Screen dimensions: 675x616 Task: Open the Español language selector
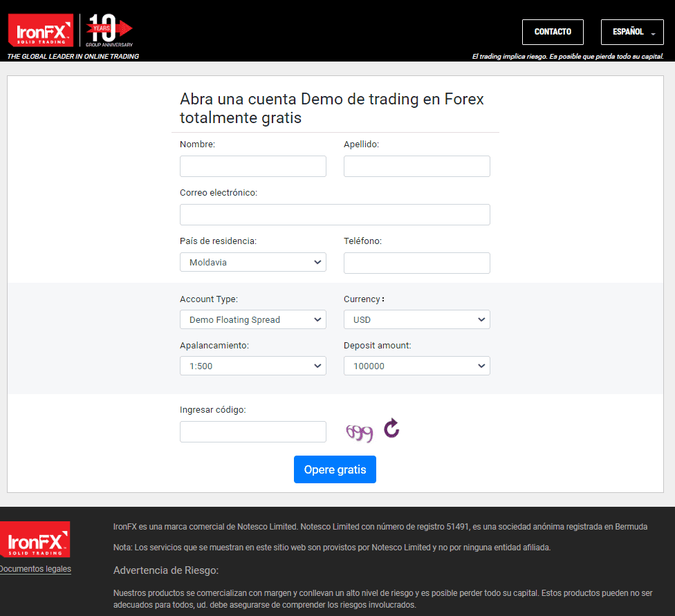point(632,32)
